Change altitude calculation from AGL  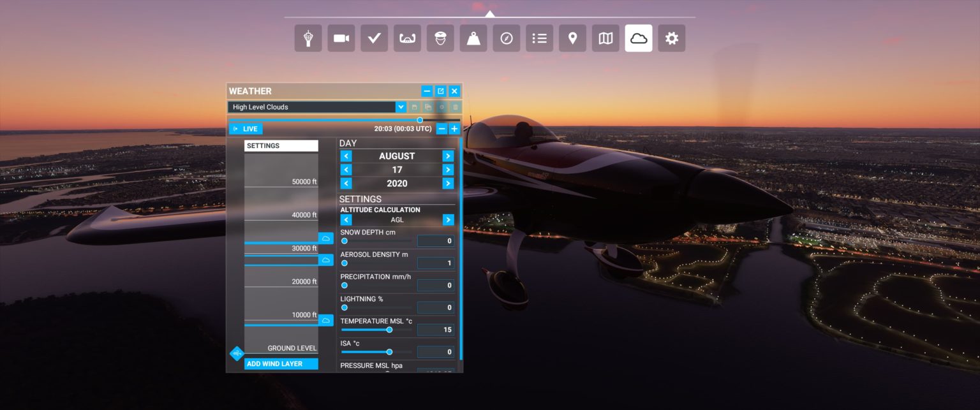click(x=448, y=219)
